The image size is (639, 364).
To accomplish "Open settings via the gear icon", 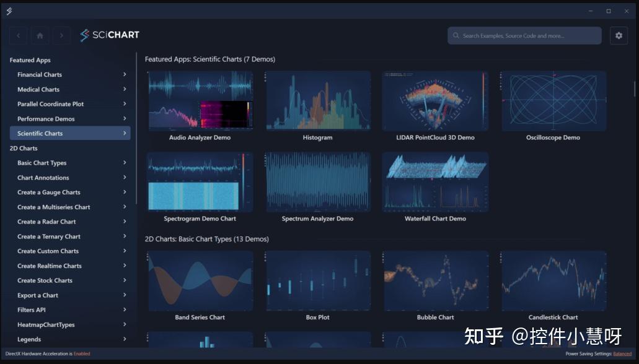I will point(619,36).
